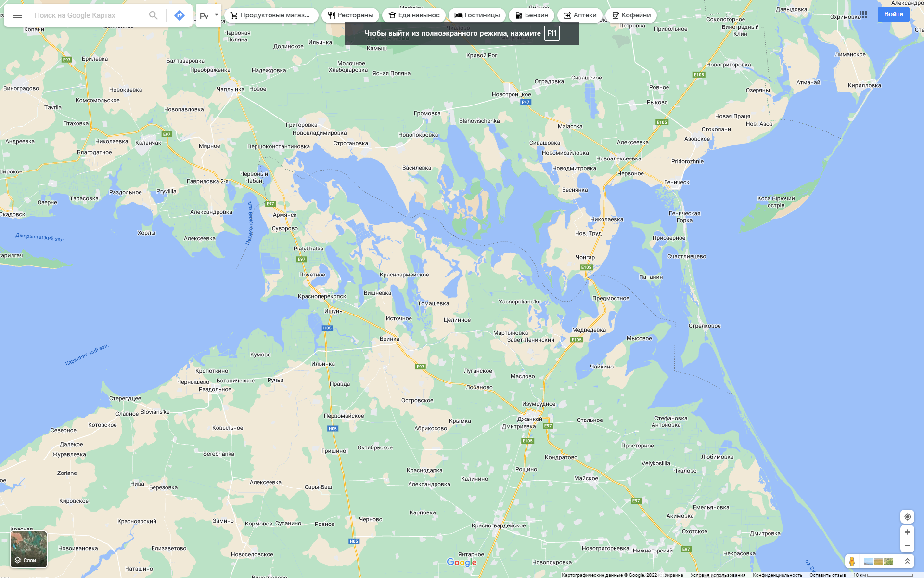Show my current location on the map

907,517
